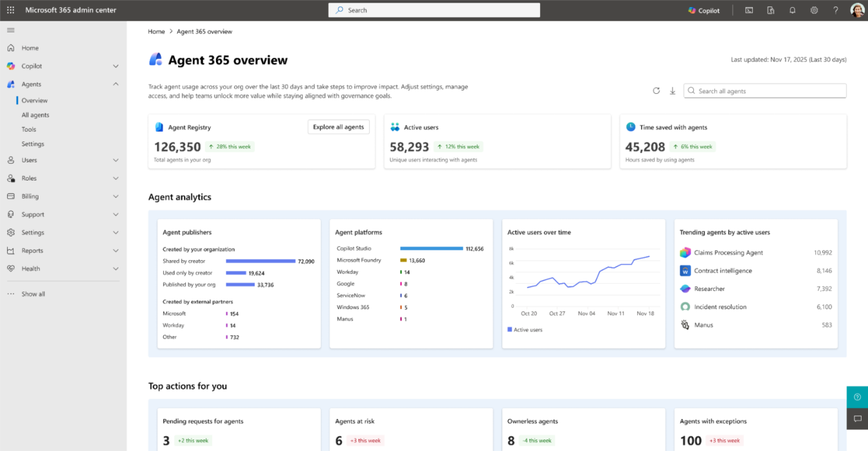The height and width of the screenshot is (451, 868).
Task: Expand the Copilot navigation section
Action: coord(116,66)
